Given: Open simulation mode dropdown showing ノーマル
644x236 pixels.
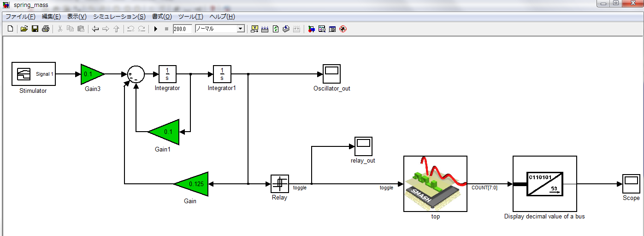Looking at the screenshot, I should tap(240, 29).
